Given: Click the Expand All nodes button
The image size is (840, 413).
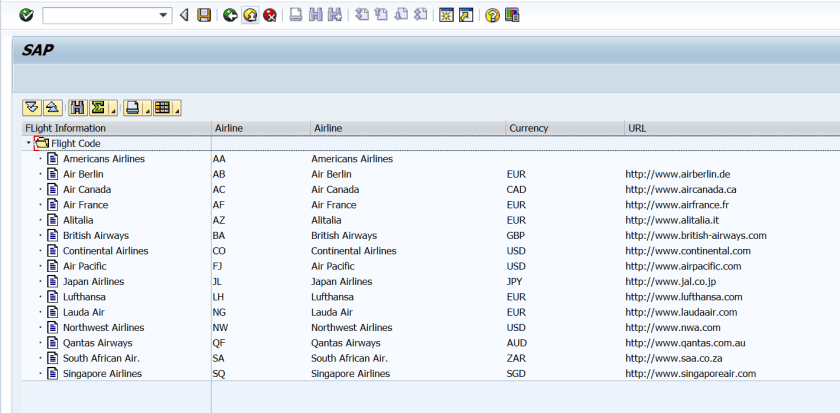Looking at the screenshot, I should pos(32,108).
